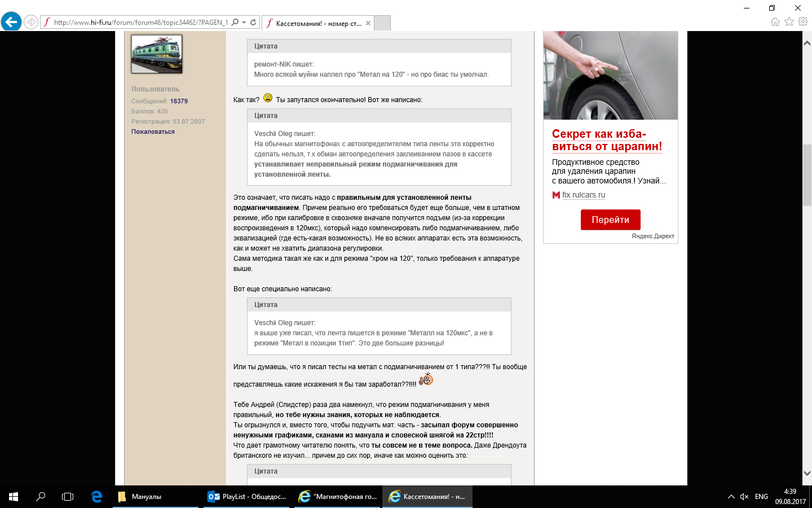Open Windows Task View icon
Image resolution: width=812 pixels, height=508 pixels.
tap(68, 497)
